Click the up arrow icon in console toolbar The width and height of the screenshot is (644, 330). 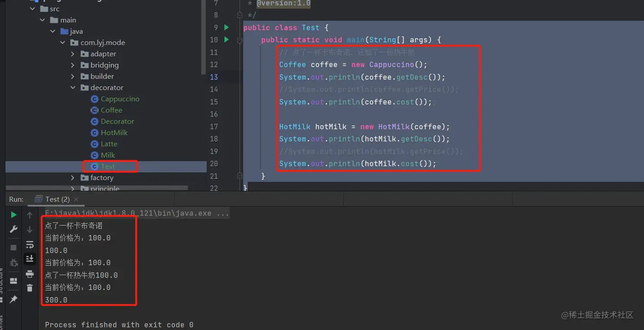pyautogui.click(x=30, y=215)
